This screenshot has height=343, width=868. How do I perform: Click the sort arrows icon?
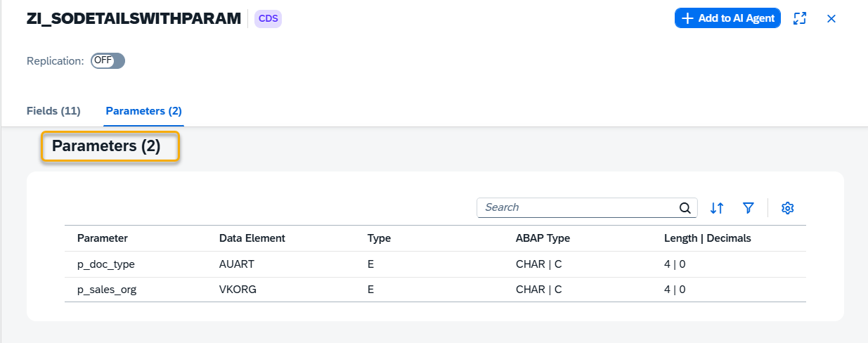(x=716, y=208)
